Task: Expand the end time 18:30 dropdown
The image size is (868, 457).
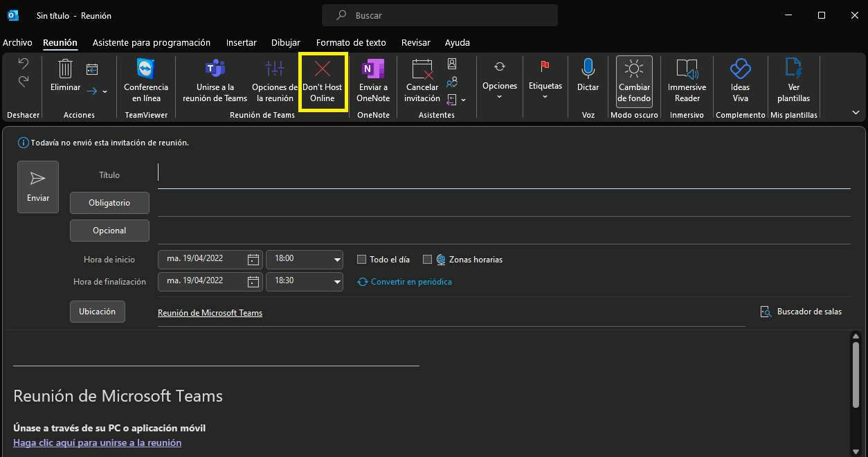Action: (x=338, y=282)
